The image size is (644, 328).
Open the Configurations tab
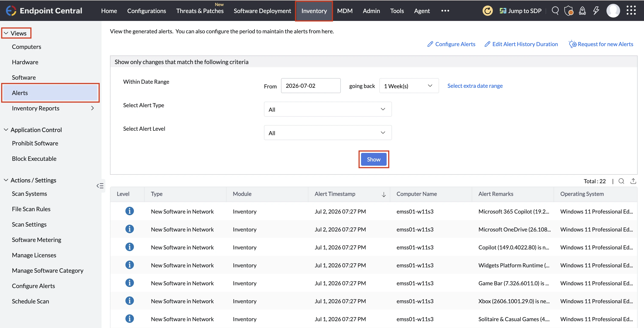point(146,11)
